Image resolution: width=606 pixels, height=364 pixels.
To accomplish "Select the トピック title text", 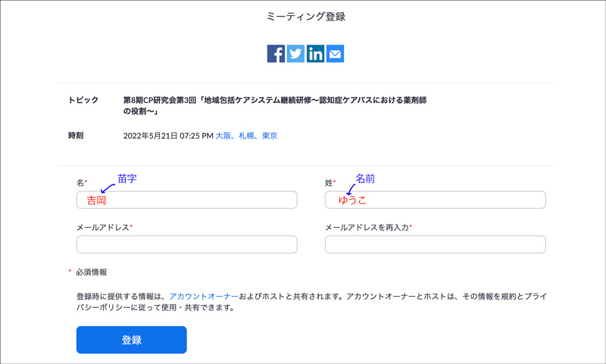I will [x=275, y=106].
